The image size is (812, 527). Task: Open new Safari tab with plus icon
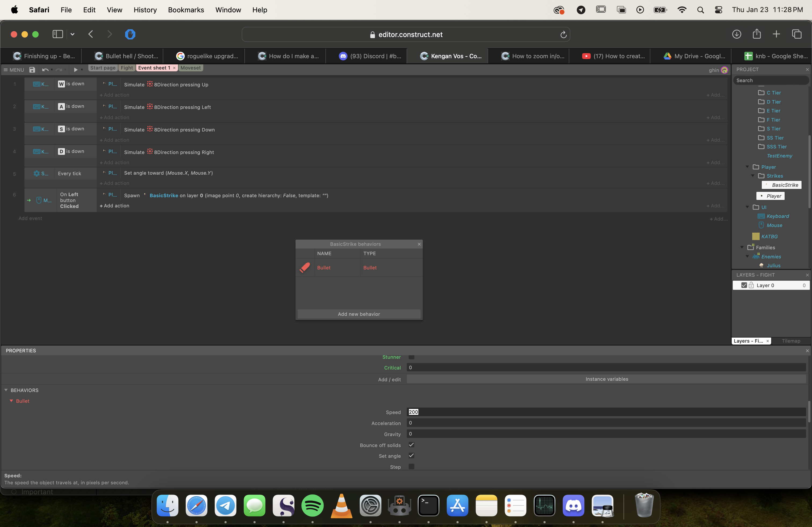(776, 34)
